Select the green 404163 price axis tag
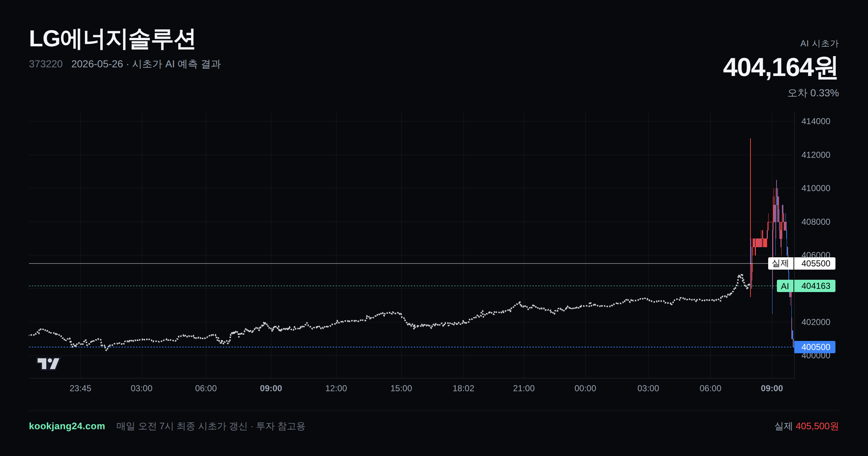 coord(815,286)
